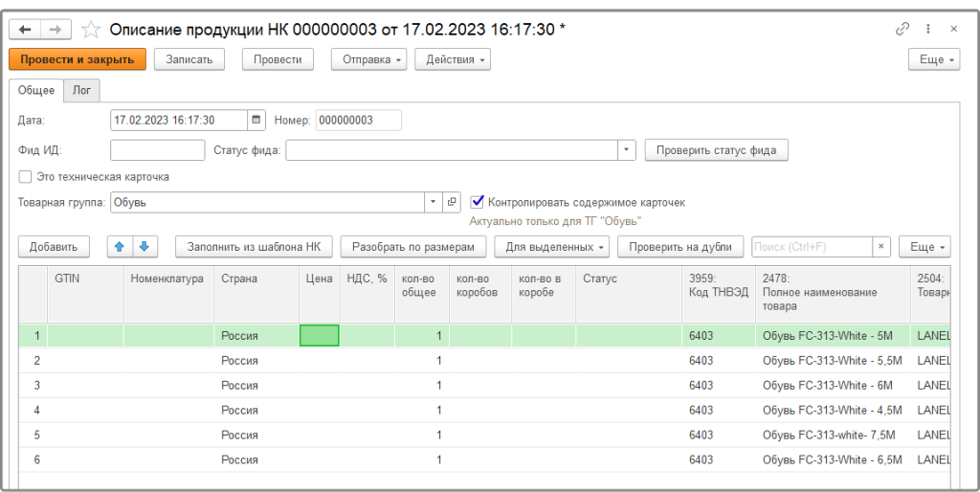The height and width of the screenshot is (492, 980).
Task: Select cell 'Обувь FC-313-White - 5,5M'
Action: coord(833,361)
